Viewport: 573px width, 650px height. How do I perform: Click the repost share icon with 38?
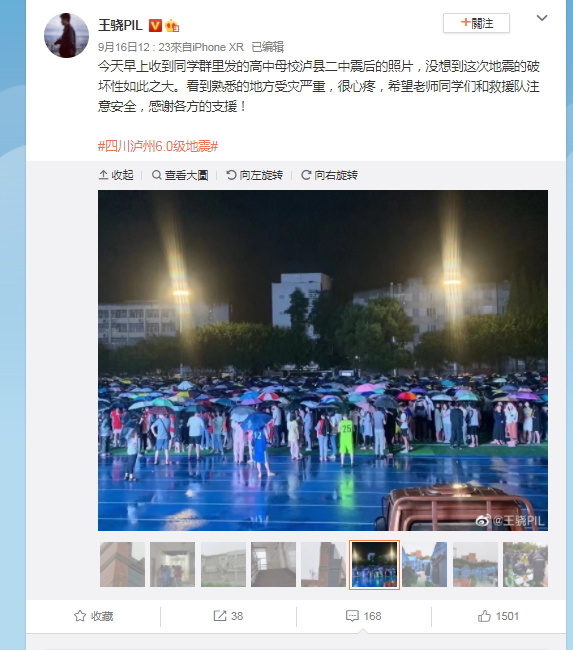[220, 616]
